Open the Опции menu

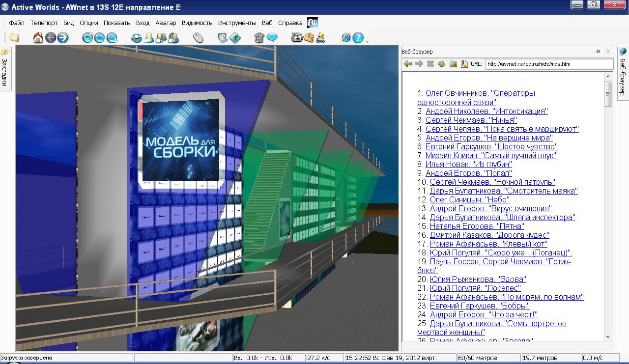[89, 23]
